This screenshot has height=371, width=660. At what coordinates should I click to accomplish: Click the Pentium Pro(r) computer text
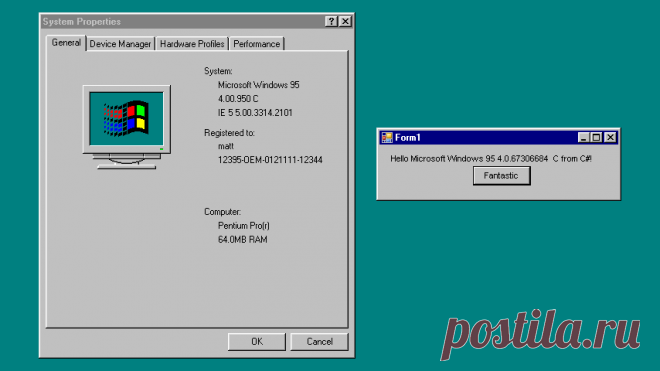click(x=244, y=226)
